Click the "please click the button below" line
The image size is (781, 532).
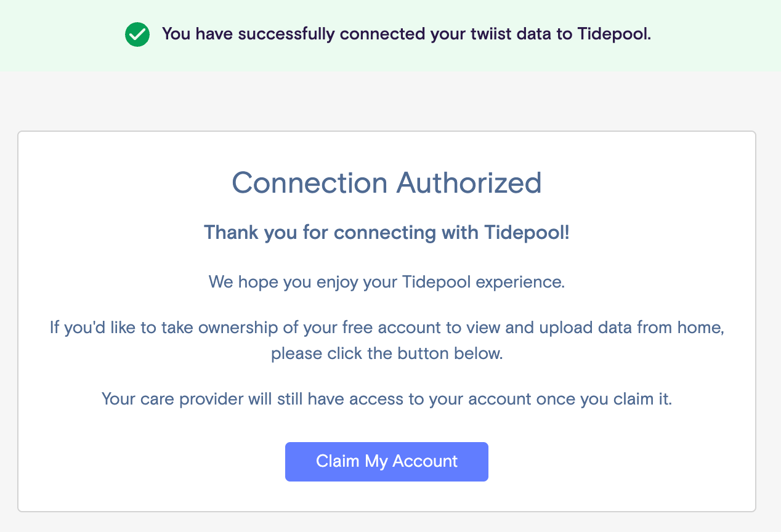pos(387,354)
